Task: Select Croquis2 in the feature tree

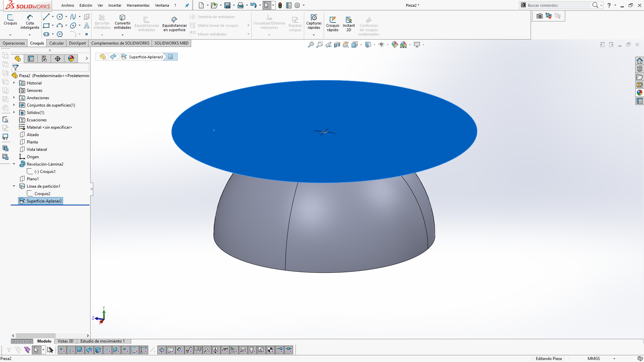Action: click(x=42, y=194)
